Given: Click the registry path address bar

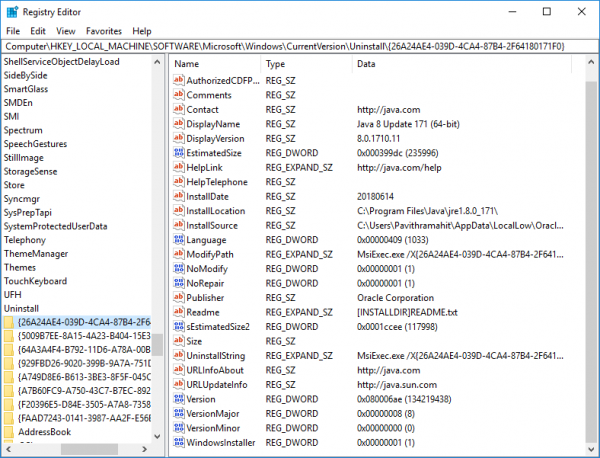Looking at the screenshot, I should (x=300, y=46).
